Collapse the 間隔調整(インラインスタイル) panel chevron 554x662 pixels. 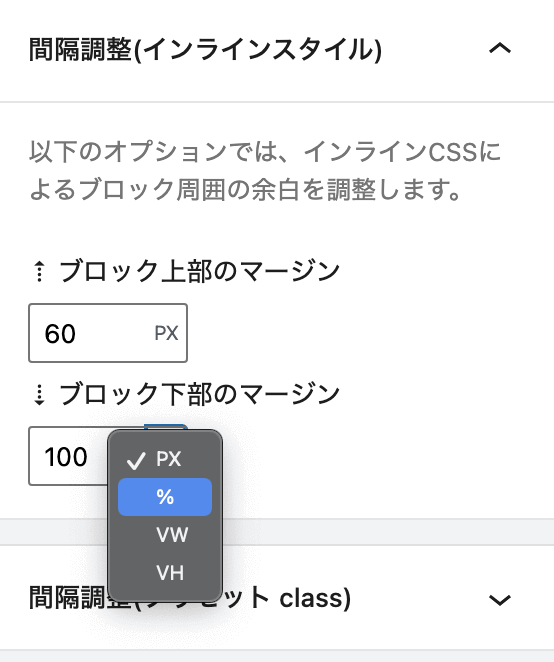(x=500, y=49)
